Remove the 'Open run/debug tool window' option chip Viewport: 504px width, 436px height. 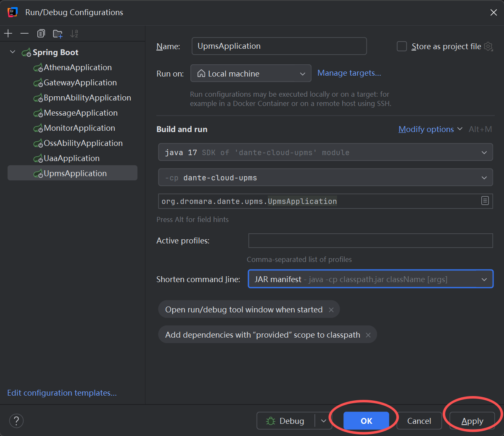coord(331,310)
